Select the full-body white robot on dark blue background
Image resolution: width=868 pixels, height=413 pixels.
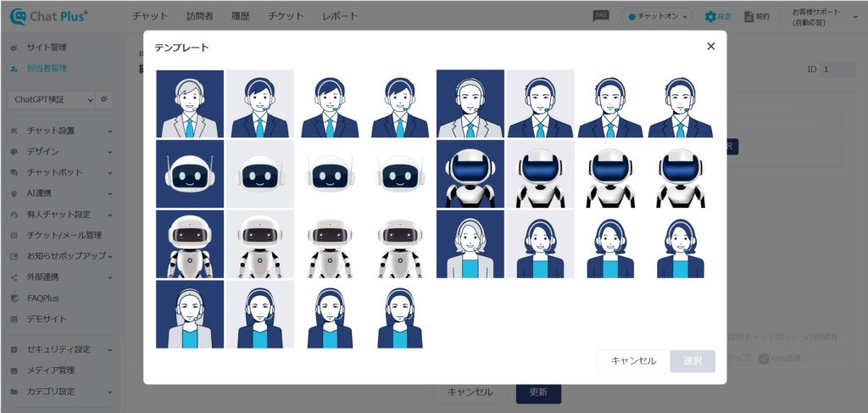[x=190, y=244]
